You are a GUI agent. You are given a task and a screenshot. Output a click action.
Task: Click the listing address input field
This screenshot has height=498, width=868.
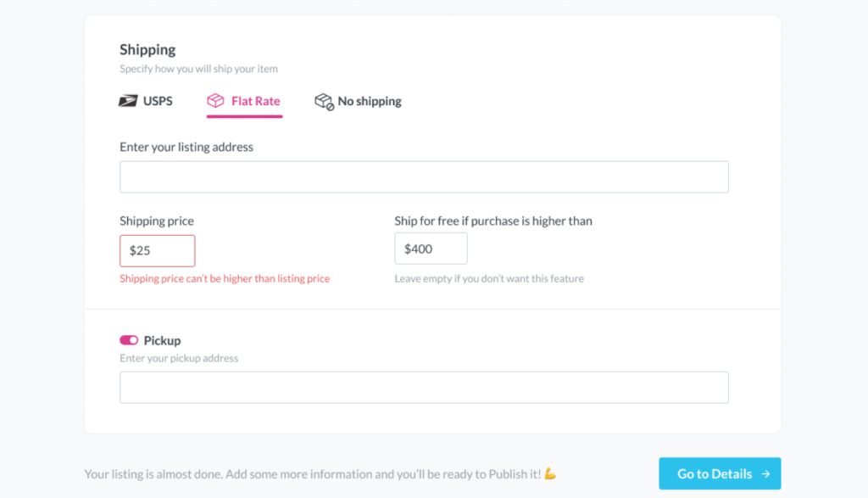424,176
